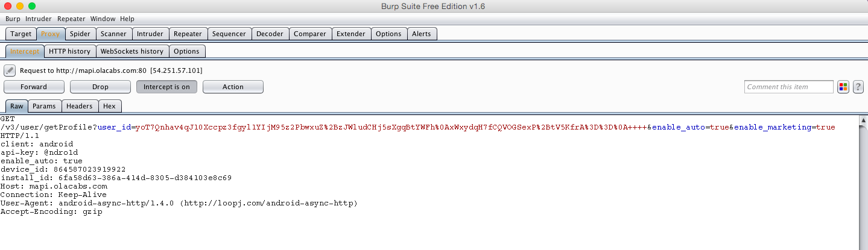868x250 pixels.
Task: Select the Proxy tab
Action: click(51, 34)
